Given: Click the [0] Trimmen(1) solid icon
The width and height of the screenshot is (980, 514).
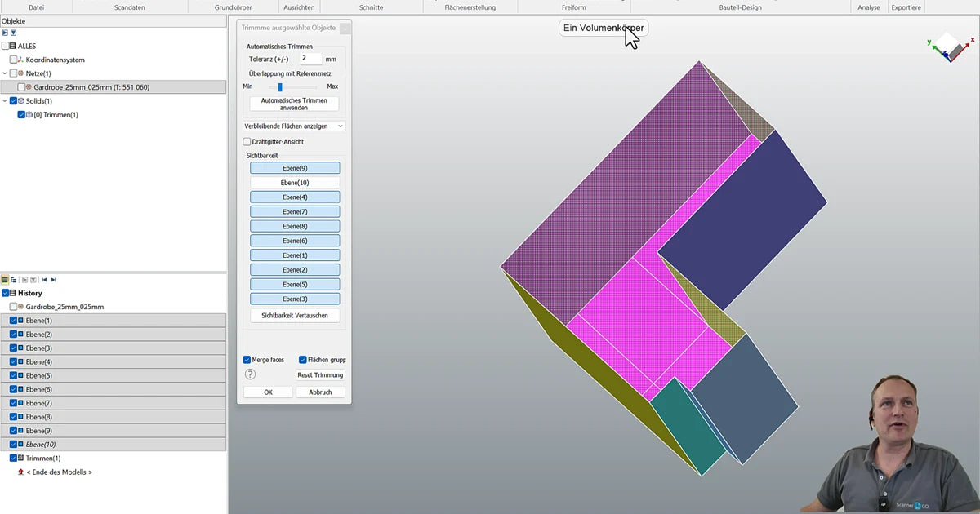Looking at the screenshot, I should tap(29, 115).
